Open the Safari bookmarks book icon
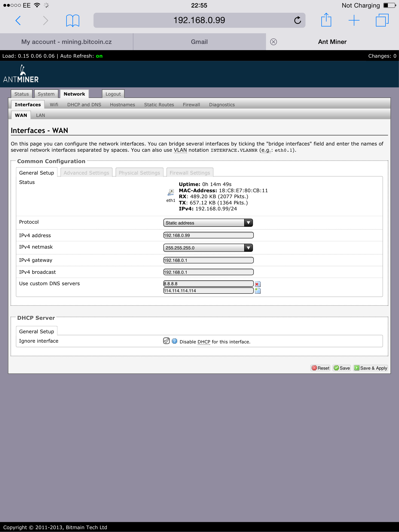This screenshot has width=399, height=532. 73,21
